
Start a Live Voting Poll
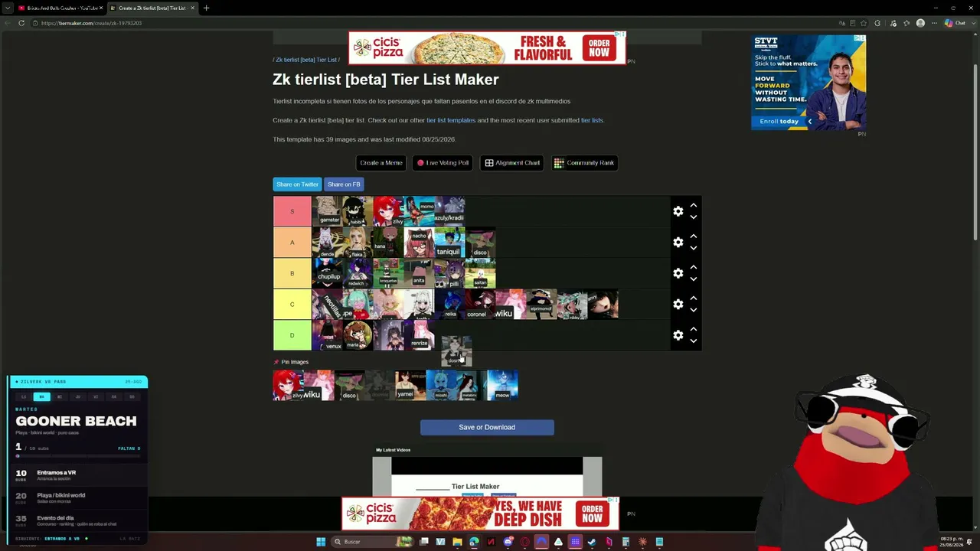click(x=443, y=163)
